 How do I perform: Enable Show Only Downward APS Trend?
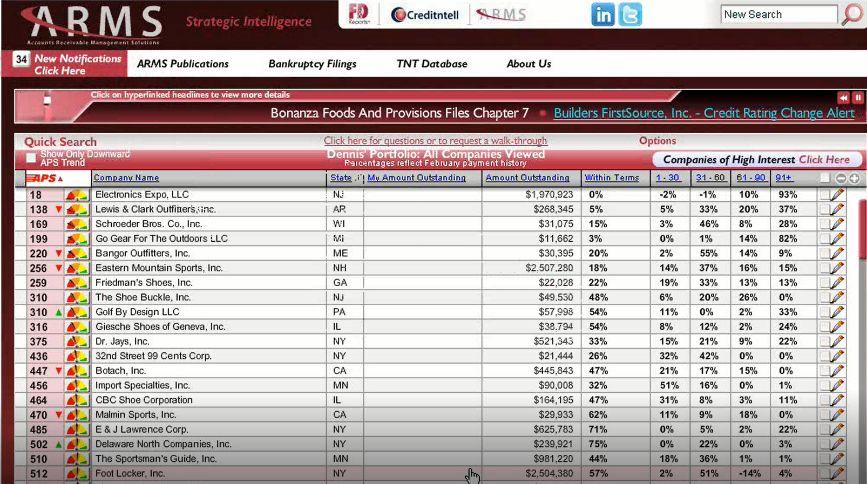(31, 158)
